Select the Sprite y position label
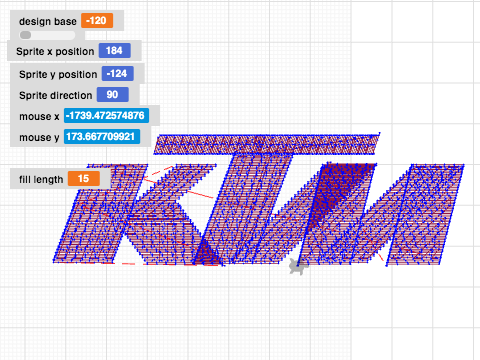 58,74
